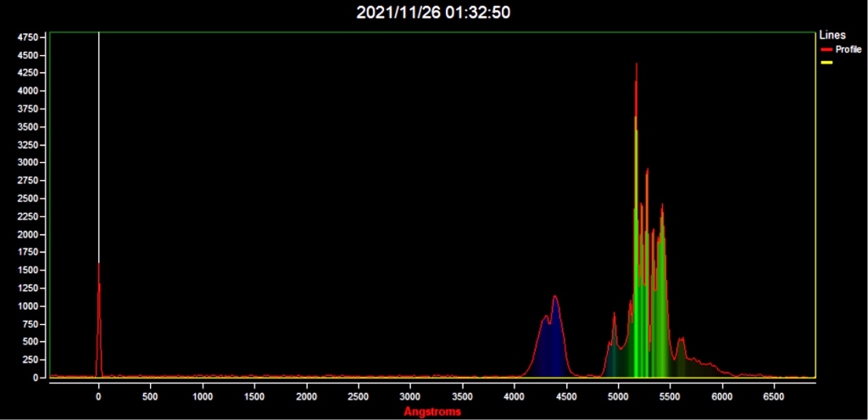Image resolution: width=868 pixels, height=420 pixels.
Task: Click the 5000 tick on x-axis
Action: point(618,397)
